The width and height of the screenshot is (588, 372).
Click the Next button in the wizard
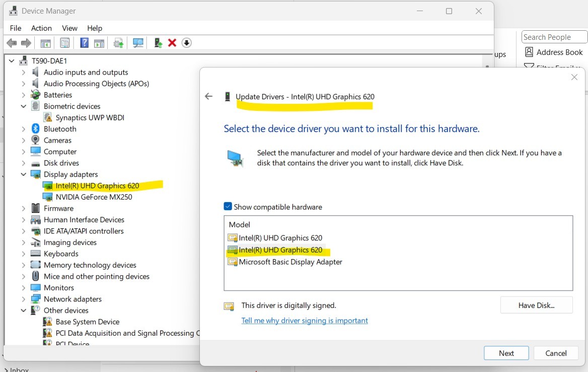click(506, 353)
